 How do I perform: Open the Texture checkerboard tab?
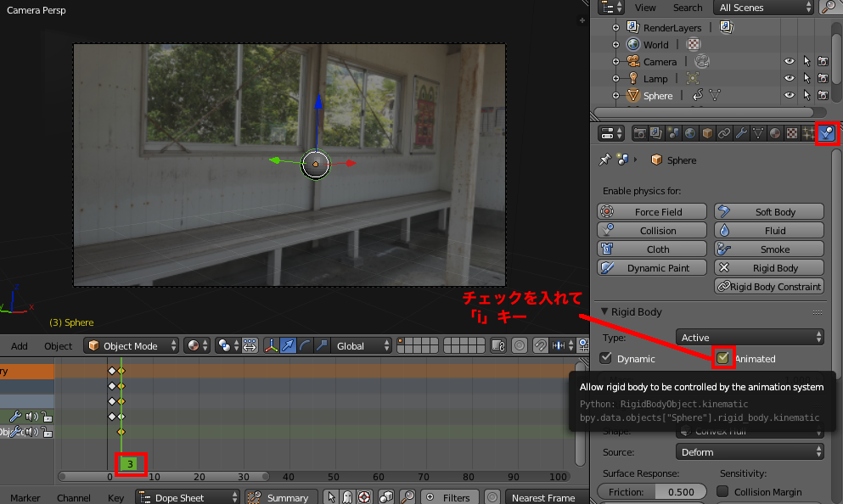pos(792,133)
